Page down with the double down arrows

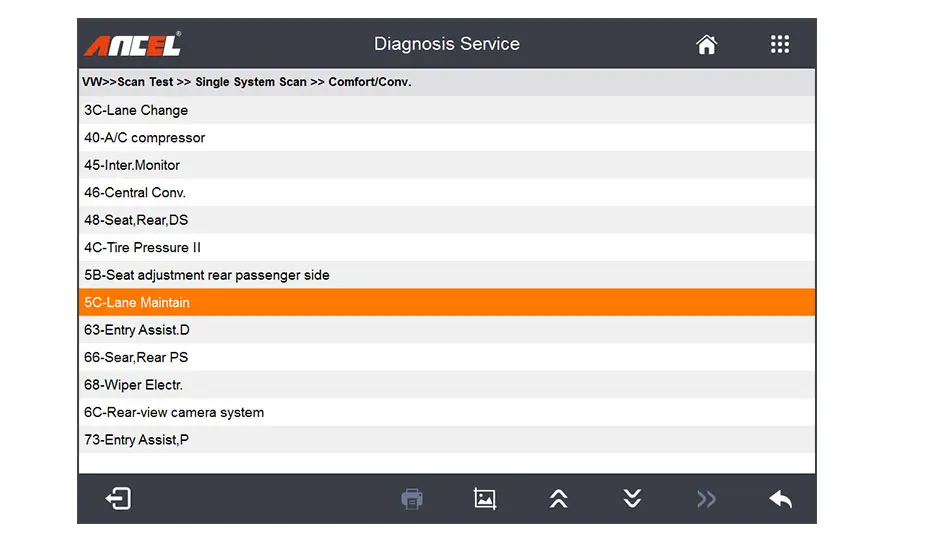point(632,498)
